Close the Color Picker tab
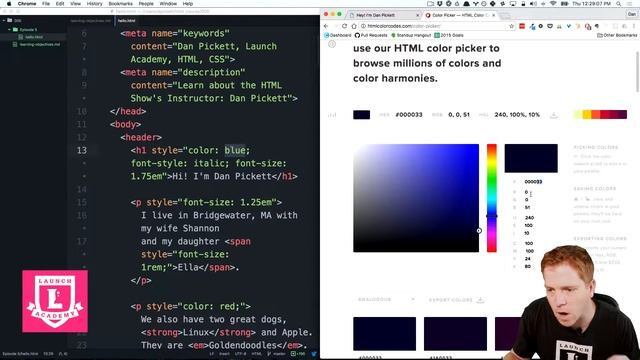640x360 pixels. coord(493,15)
